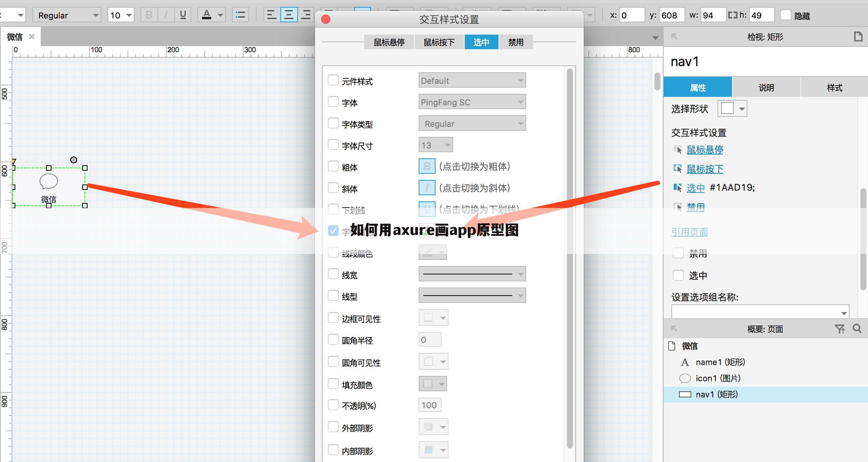Toggle the 隐藏 checkbox in toolbar

tap(786, 15)
